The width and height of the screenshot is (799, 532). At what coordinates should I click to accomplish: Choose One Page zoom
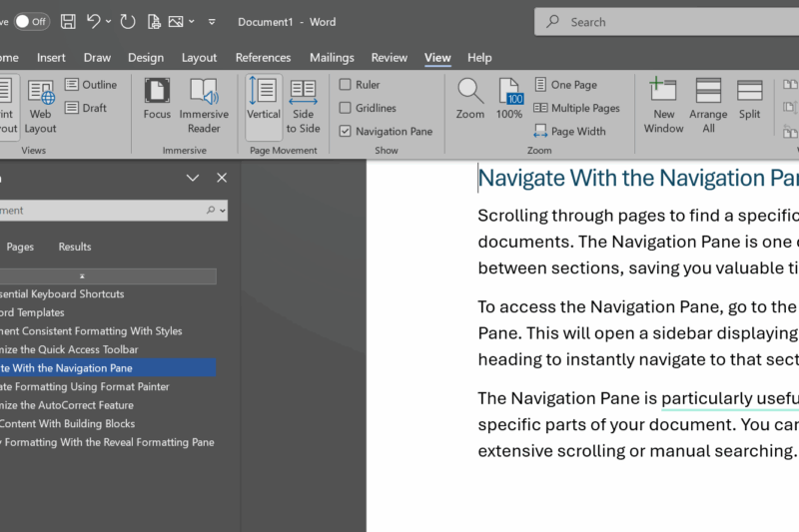(565, 85)
